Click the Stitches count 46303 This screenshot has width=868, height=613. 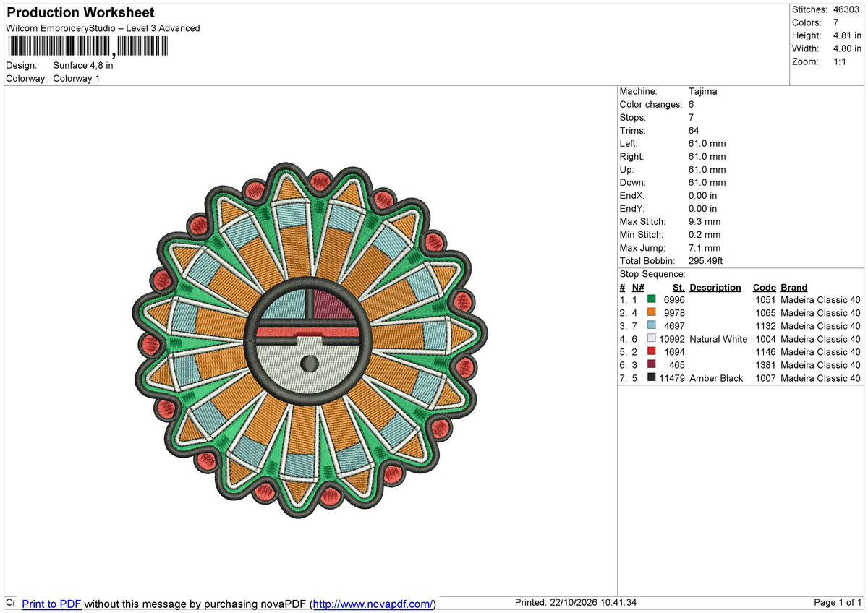pos(846,9)
